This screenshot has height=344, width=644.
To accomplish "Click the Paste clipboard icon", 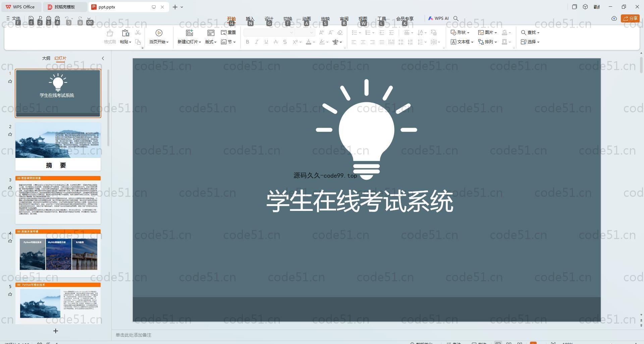I will click(125, 33).
